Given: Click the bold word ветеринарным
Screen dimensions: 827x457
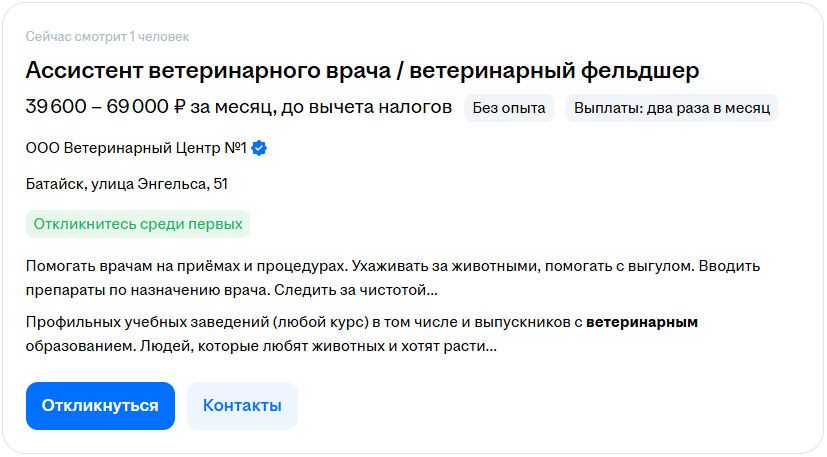Looking at the screenshot, I should pyautogui.click(x=642, y=323).
